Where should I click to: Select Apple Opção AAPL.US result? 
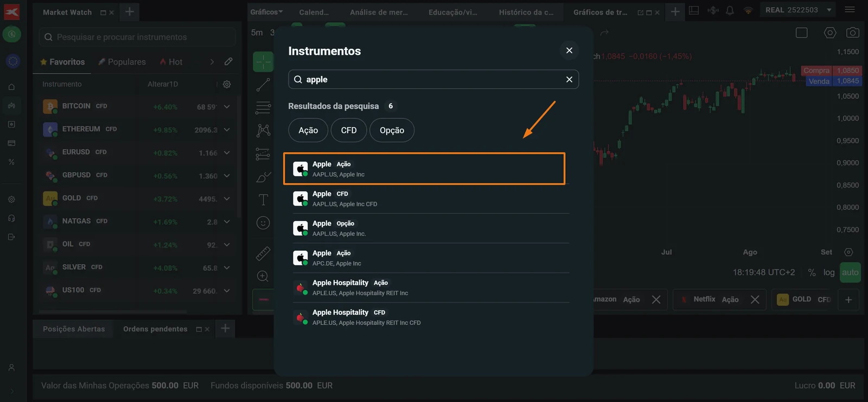(431, 228)
